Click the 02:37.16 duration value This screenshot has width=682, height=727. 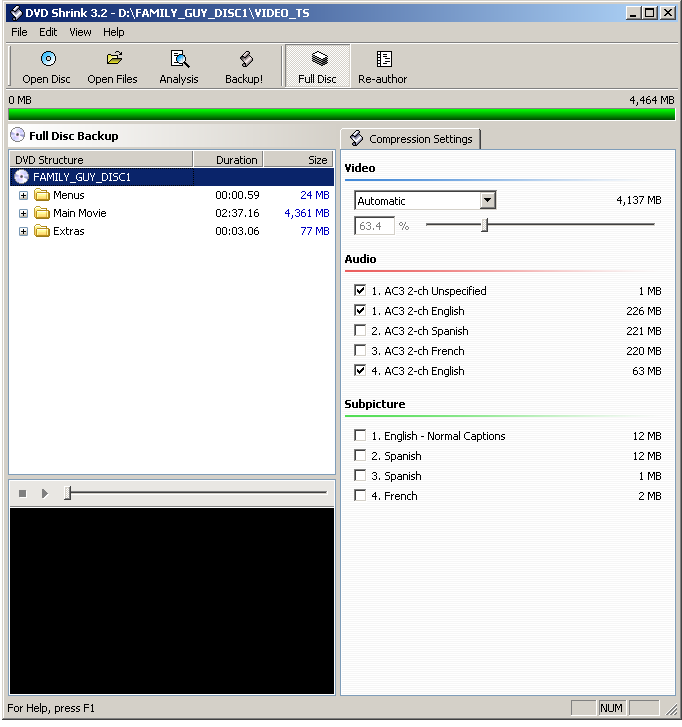pyautogui.click(x=237, y=213)
